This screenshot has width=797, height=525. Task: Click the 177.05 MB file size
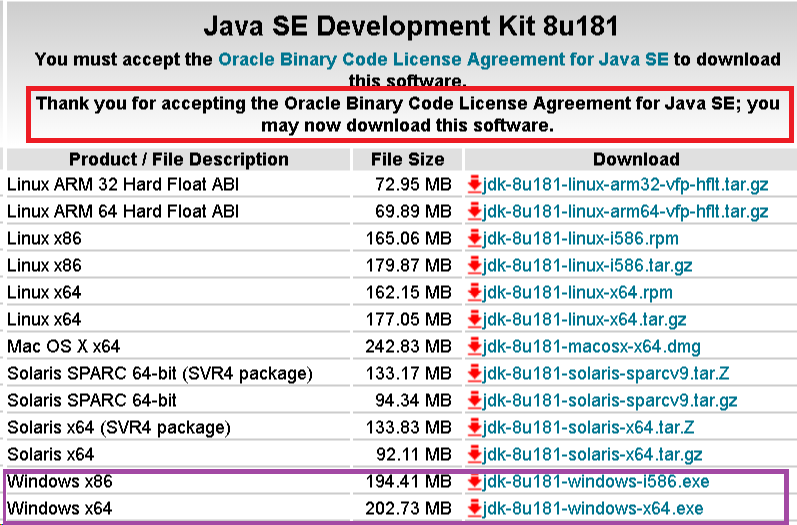point(409,319)
